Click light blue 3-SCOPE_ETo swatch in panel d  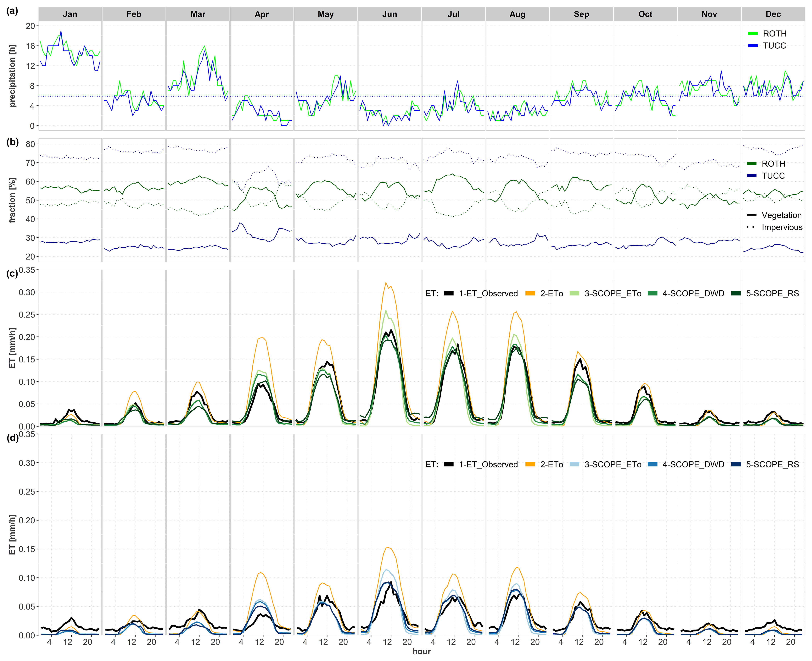(574, 464)
